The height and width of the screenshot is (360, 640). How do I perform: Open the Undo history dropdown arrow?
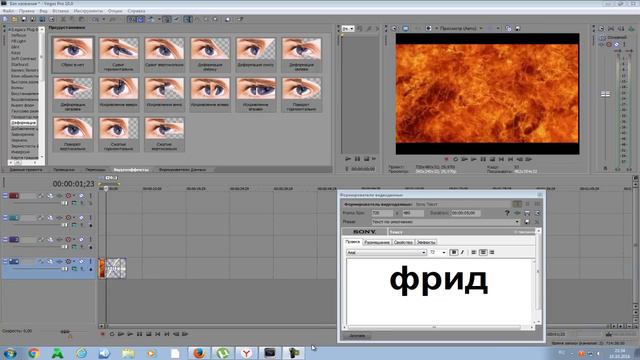pos(104,19)
